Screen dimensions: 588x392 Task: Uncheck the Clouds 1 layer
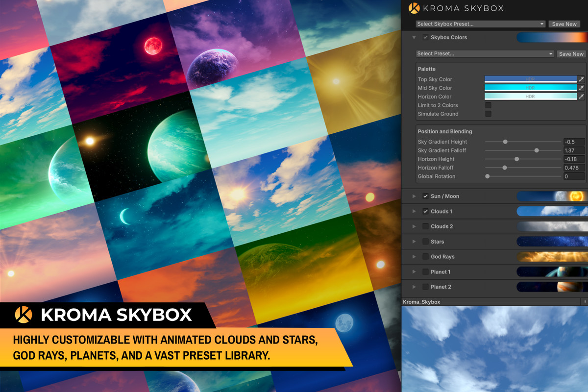pos(425,211)
